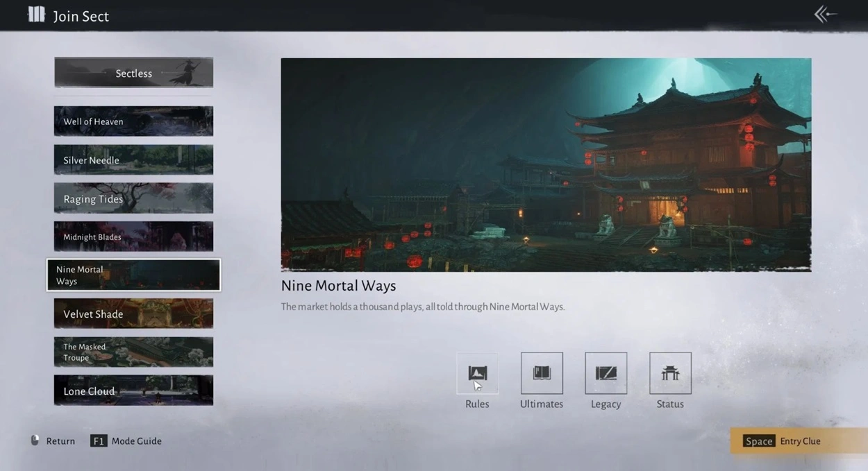Choose the Lone Cloud sect

(133, 391)
